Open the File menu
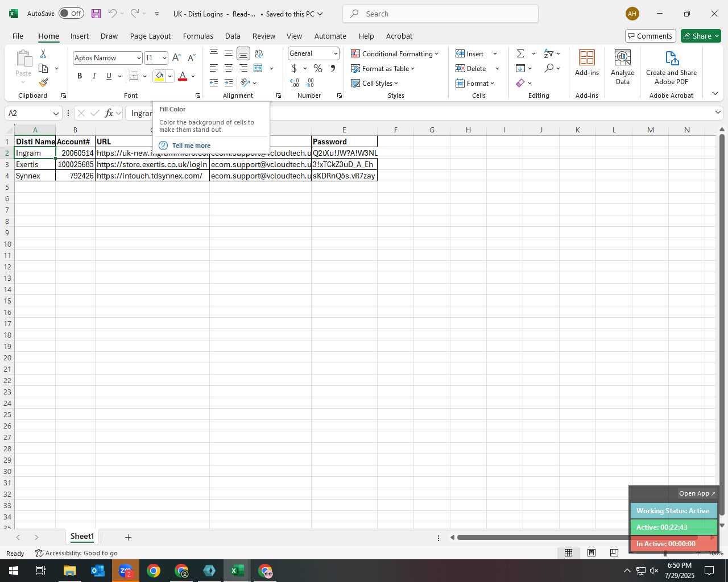This screenshot has height=582, width=728. click(18, 36)
